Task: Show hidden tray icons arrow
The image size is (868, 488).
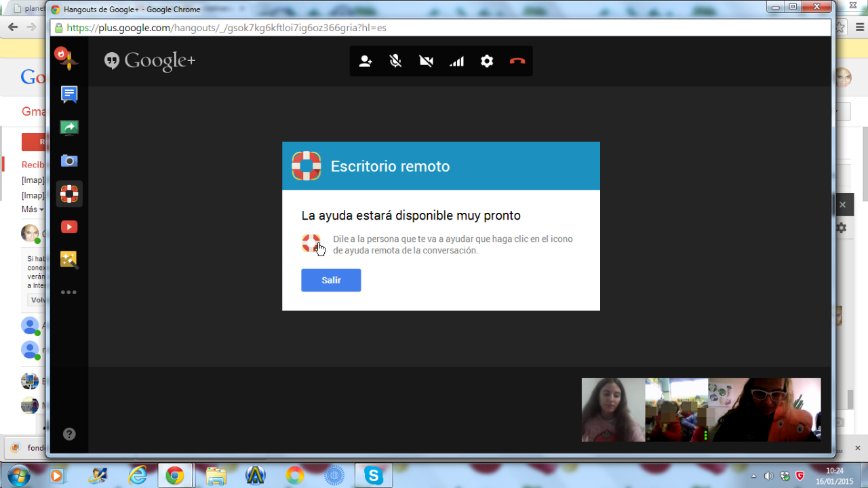Action: pos(753,476)
